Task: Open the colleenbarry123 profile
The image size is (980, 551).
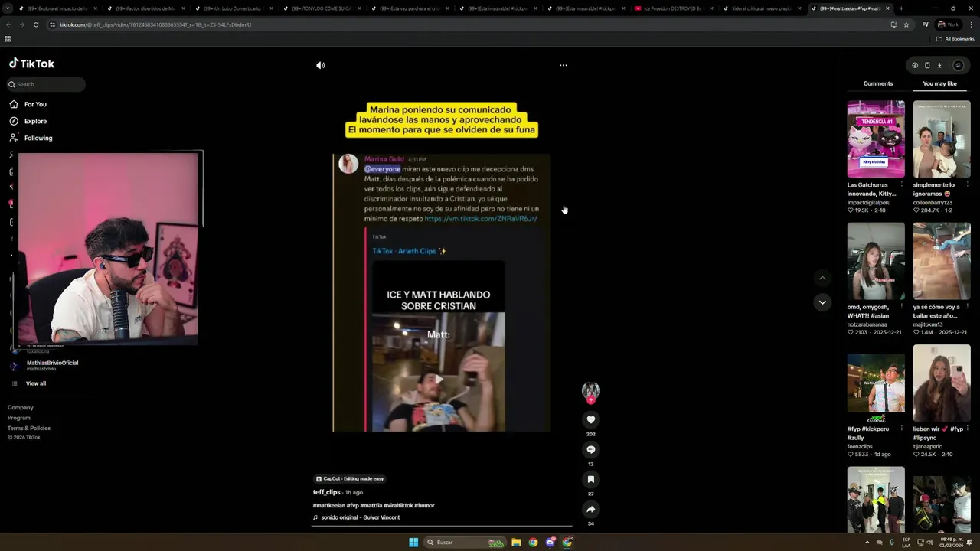Action: point(933,203)
